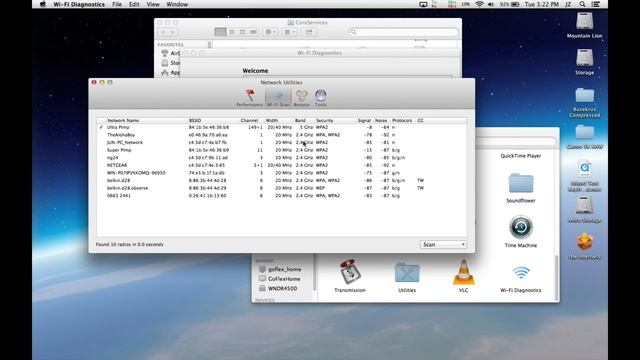The image size is (640, 360).
Task: Switch CoreServices window to column view
Action: tap(242, 32)
